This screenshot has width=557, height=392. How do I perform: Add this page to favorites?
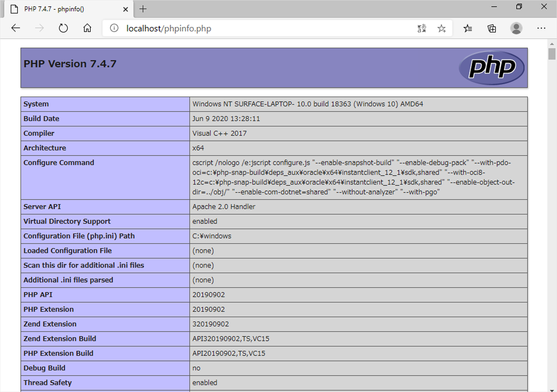point(442,28)
